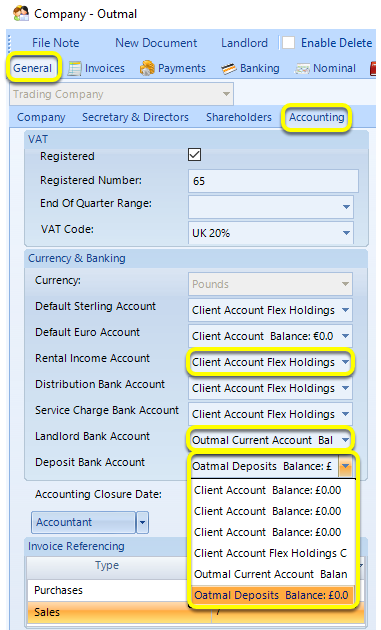Viewport: 381px width, 630px height.
Task: Switch to the Company sub-tab
Action: (x=41, y=117)
